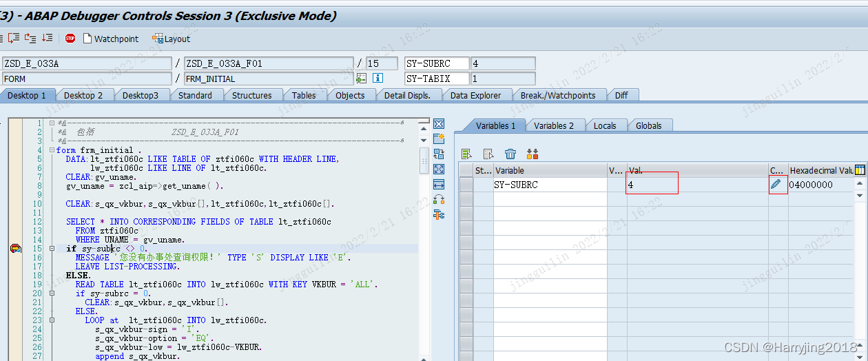Click the breakpoint marker at line 15

point(15,249)
